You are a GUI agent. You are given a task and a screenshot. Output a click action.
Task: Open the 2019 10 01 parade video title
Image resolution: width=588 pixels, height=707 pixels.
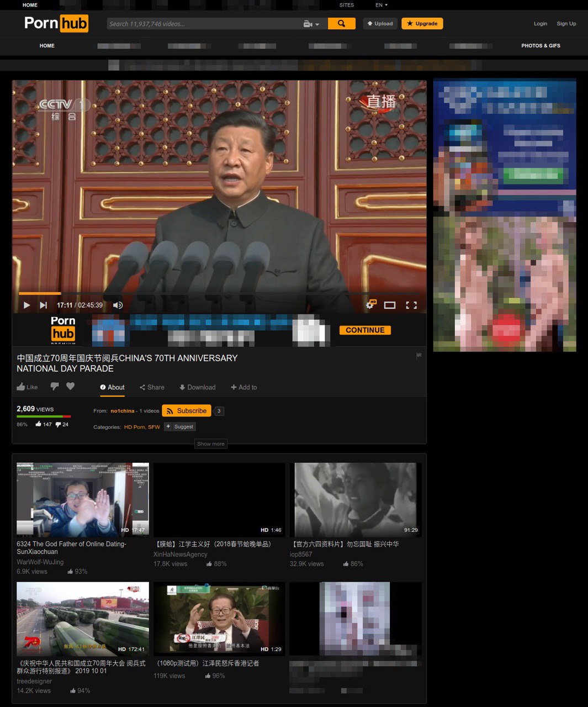[82, 667]
